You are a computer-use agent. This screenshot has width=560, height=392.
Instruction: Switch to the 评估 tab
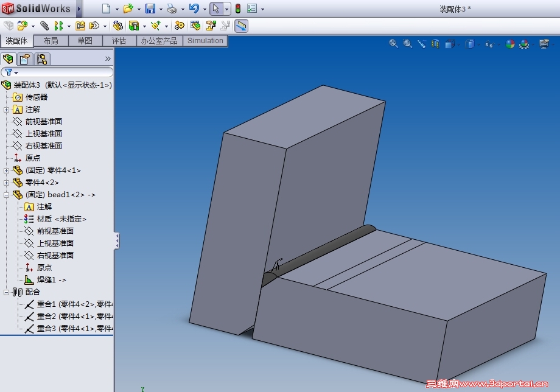[x=119, y=41]
